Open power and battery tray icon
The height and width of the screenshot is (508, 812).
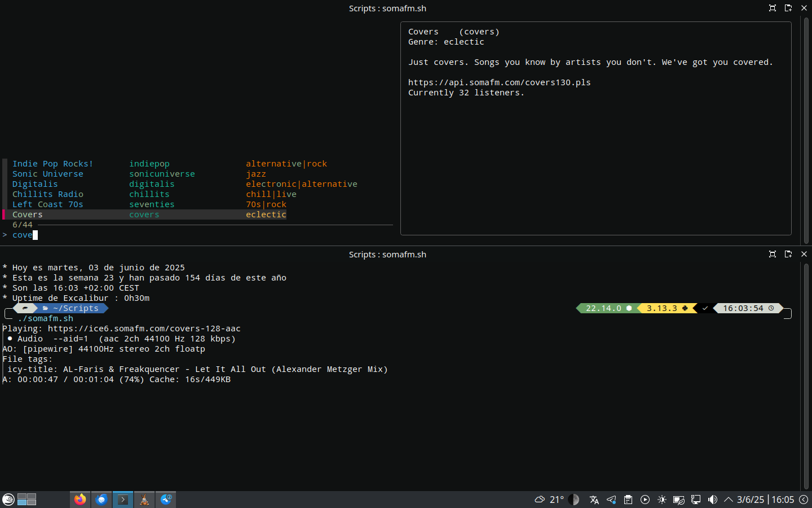(679, 500)
